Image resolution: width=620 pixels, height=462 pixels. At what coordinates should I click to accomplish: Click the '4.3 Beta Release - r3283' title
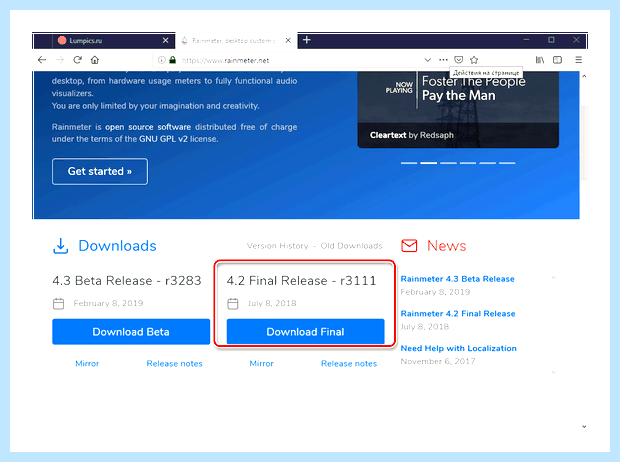127,280
